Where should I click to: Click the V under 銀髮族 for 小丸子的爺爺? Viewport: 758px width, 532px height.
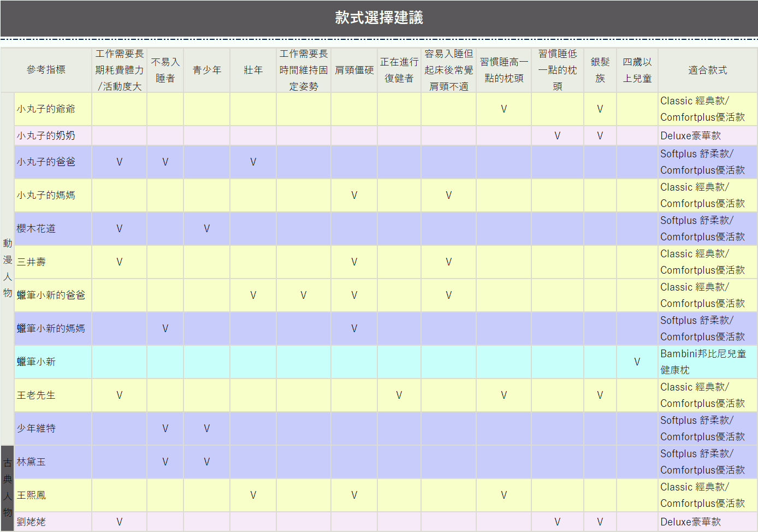[600, 109]
